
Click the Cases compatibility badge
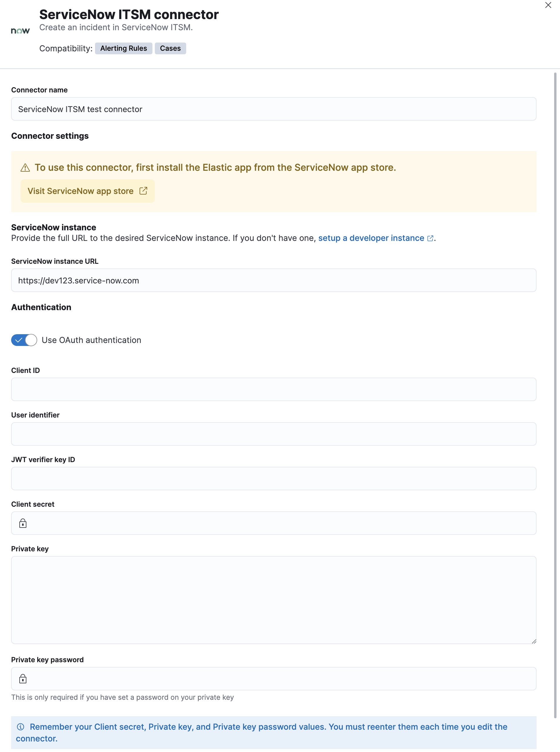pos(170,48)
